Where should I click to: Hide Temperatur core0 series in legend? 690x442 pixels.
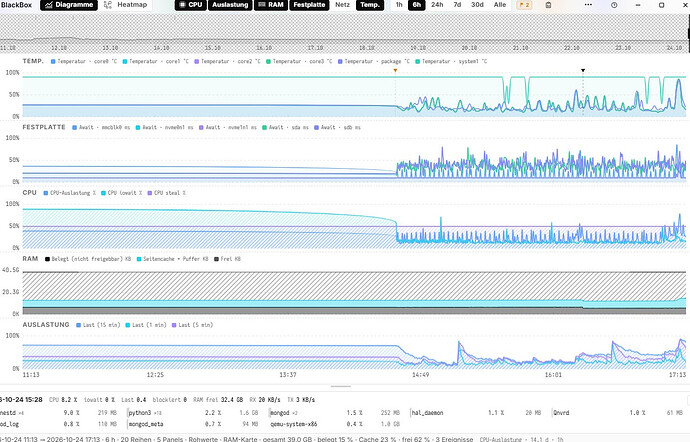pyautogui.click(x=84, y=61)
